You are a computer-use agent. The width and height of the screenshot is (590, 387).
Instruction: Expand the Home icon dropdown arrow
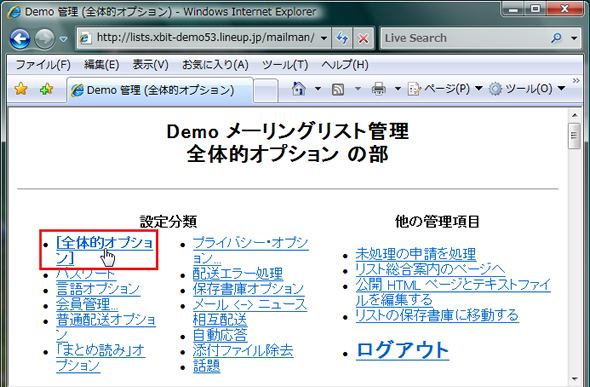pos(318,89)
